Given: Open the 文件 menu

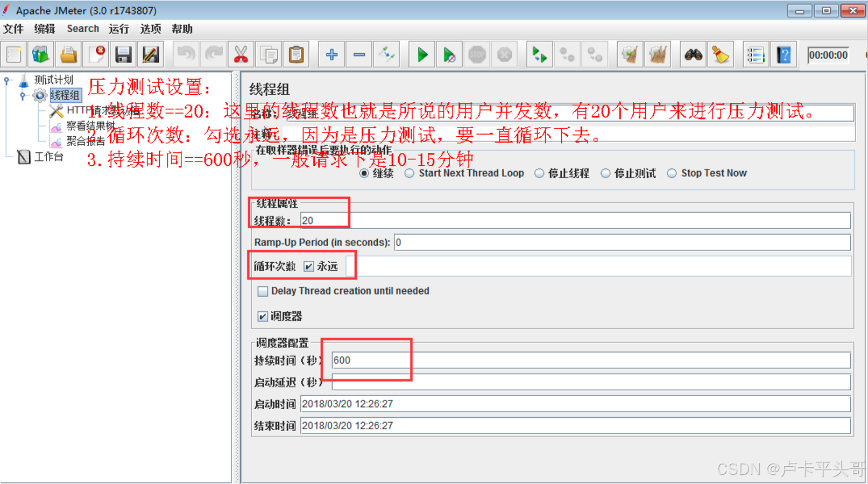Looking at the screenshot, I should click(13, 29).
